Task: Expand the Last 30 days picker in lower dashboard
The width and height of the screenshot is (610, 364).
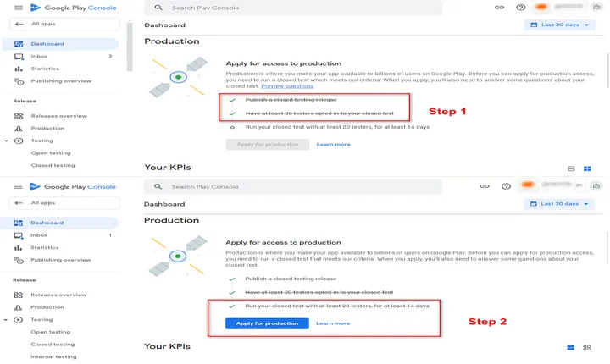Action: coord(559,204)
